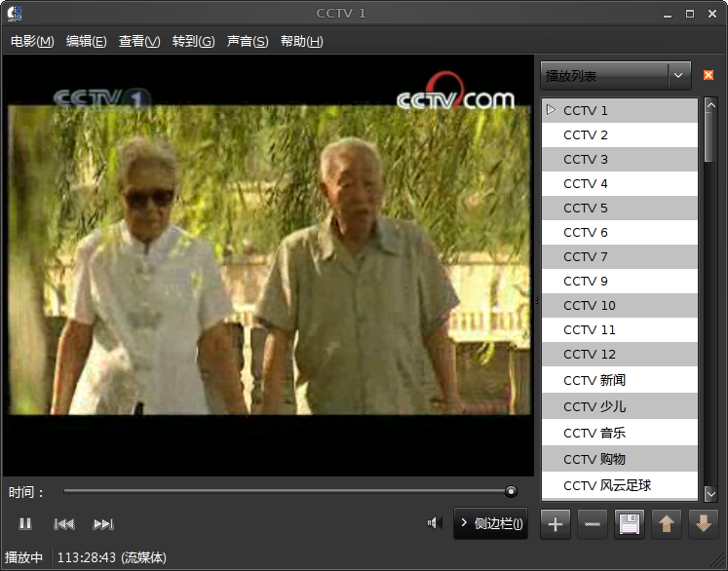This screenshot has width=728, height=571.
Task: Click the play indicator beside CCTV 1
Action: coord(551,110)
